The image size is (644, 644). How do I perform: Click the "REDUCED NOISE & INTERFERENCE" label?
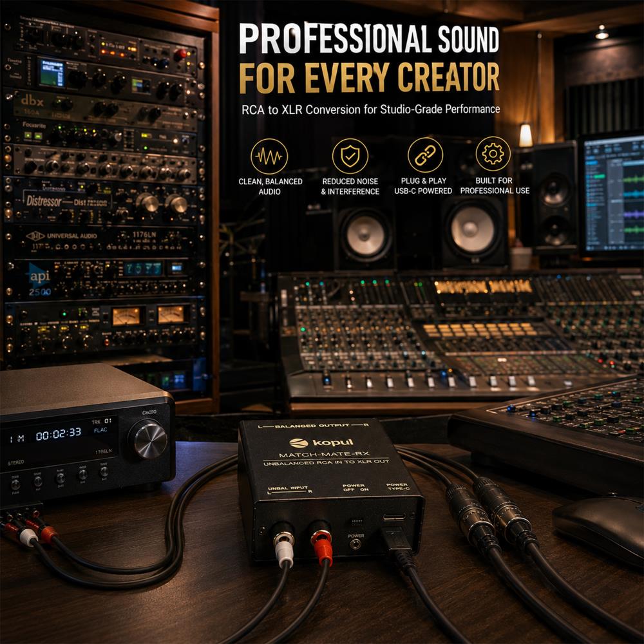(350, 187)
